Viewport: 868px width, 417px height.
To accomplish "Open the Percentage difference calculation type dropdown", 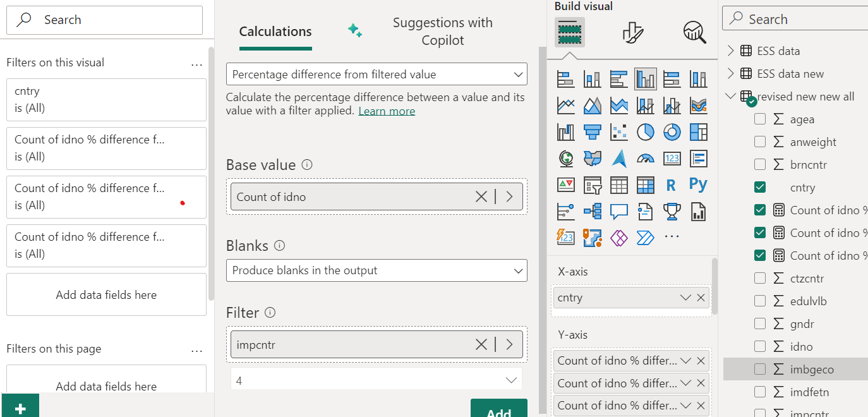I will [x=377, y=74].
